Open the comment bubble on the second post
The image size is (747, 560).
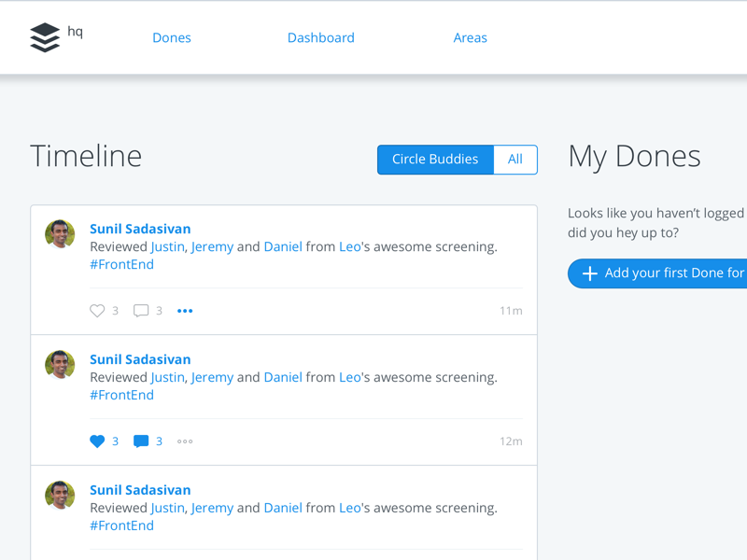click(x=141, y=441)
